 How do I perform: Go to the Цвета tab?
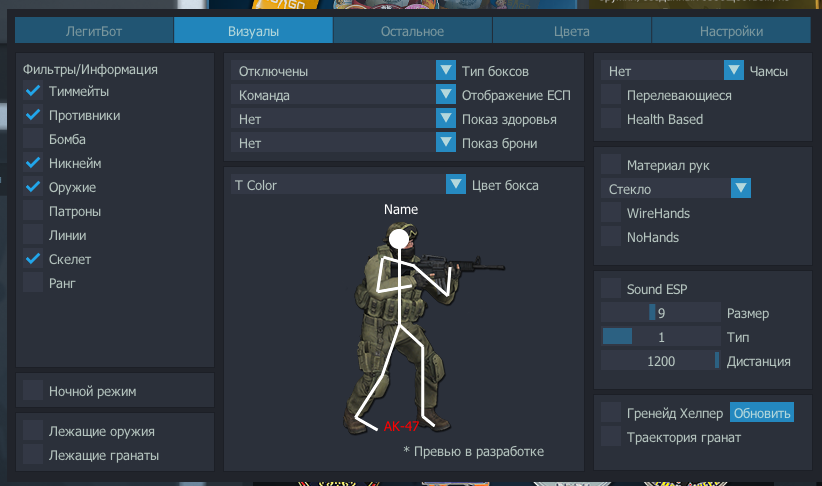tap(572, 31)
